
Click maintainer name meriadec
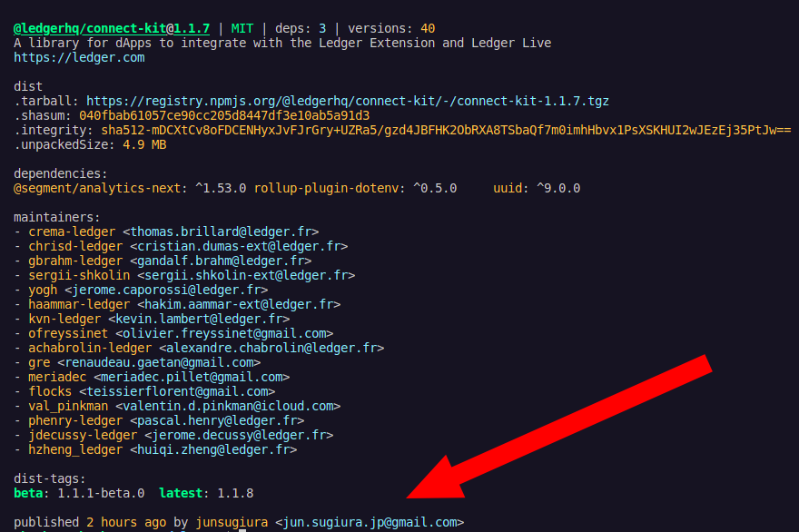[x=57, y=377]
